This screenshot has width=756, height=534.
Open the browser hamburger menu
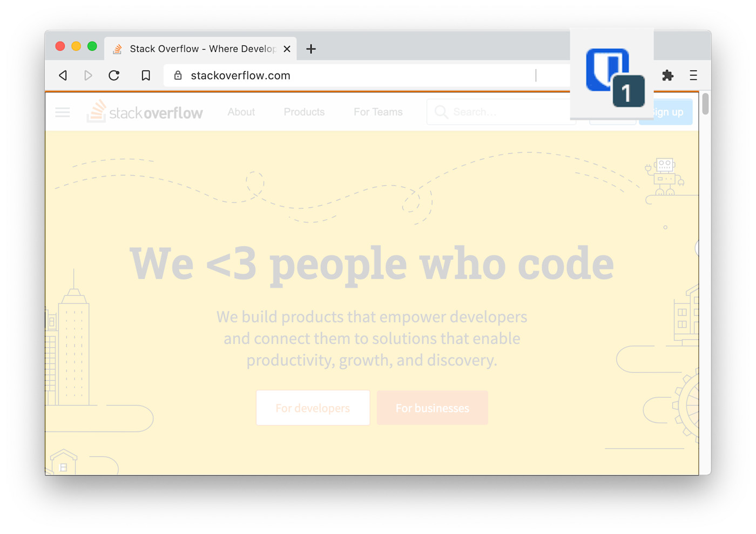pyautogui.click(x=693, y=76)
